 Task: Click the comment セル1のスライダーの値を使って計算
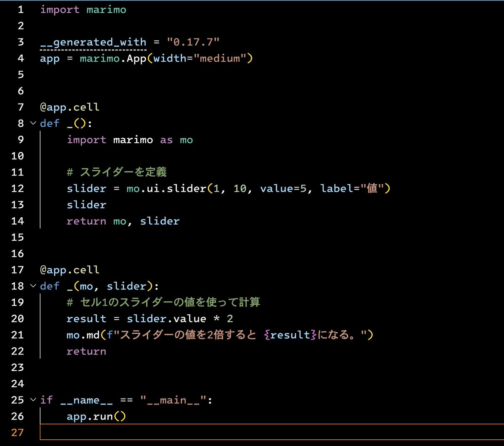tap(163, 302)
